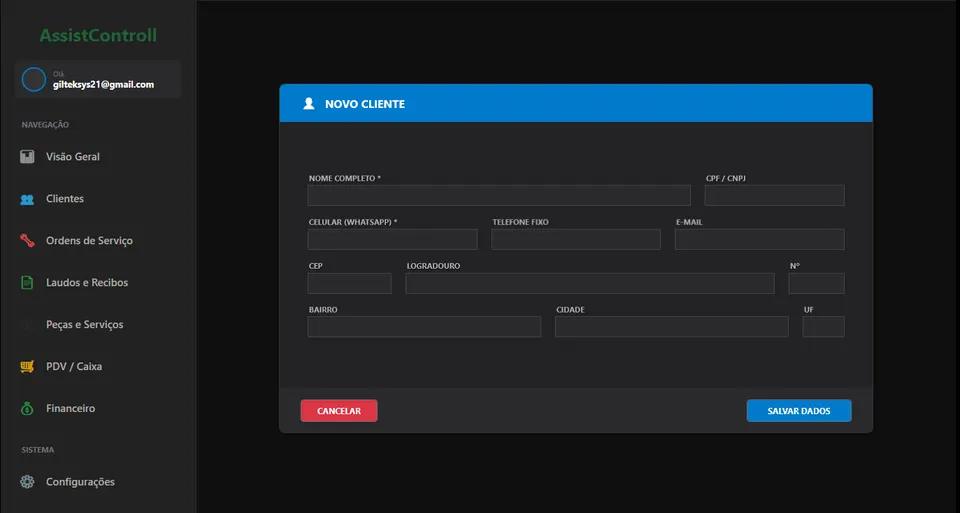The image size is (960, 513).
Task: Click the Configurações gear icon
Action: coord(27,482)
